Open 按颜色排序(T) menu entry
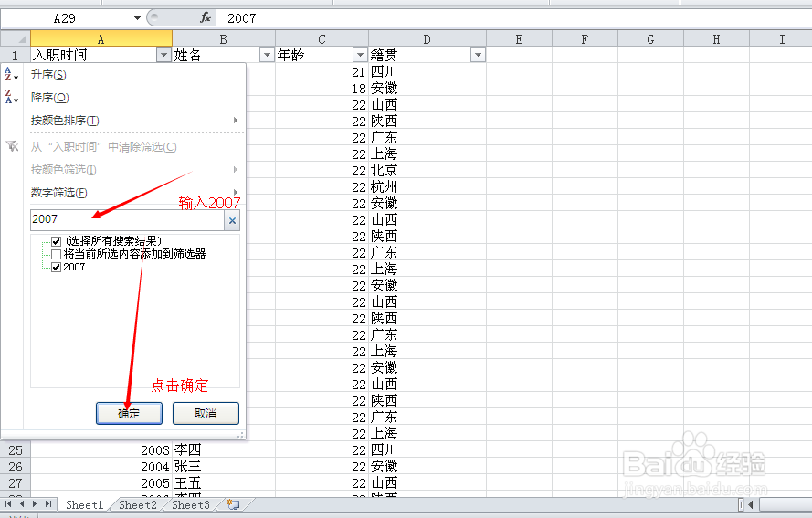 coord(65,121)
